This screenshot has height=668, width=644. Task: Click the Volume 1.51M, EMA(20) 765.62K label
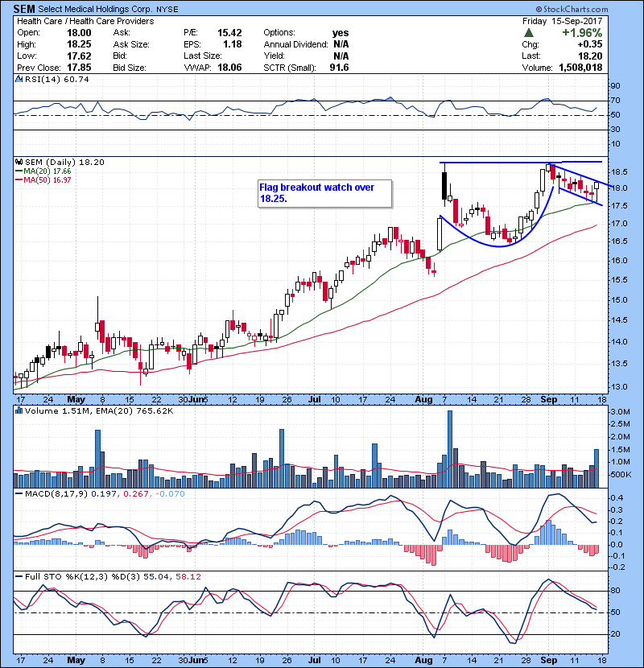tap(99, 410)
